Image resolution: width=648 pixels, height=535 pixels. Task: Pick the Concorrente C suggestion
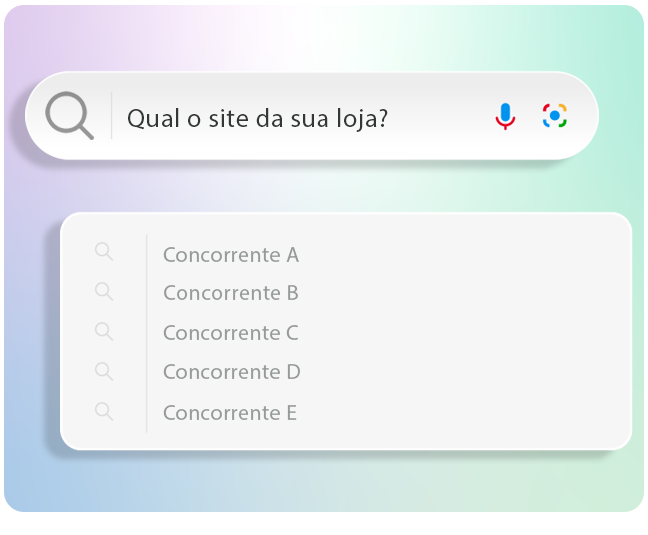click(231, 333)
